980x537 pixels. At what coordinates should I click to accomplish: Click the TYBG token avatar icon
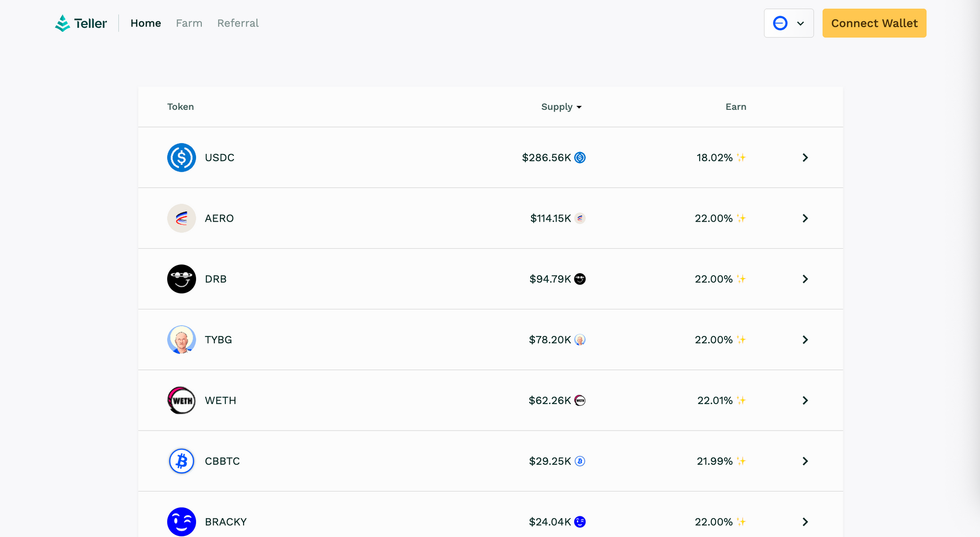(181, 339)
